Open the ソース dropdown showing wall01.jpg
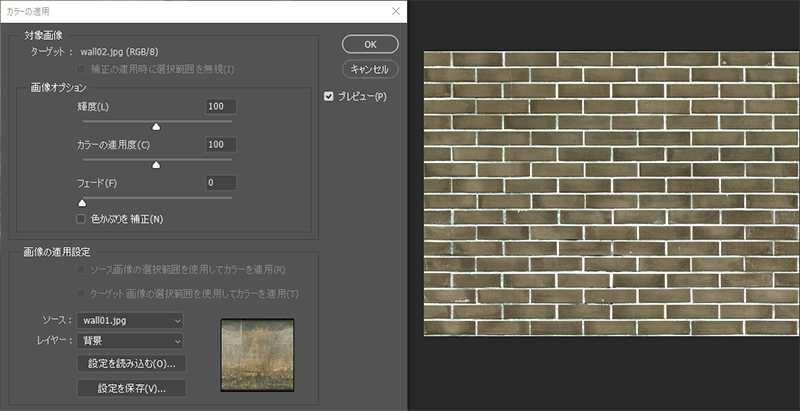 [x=131, y=320]
